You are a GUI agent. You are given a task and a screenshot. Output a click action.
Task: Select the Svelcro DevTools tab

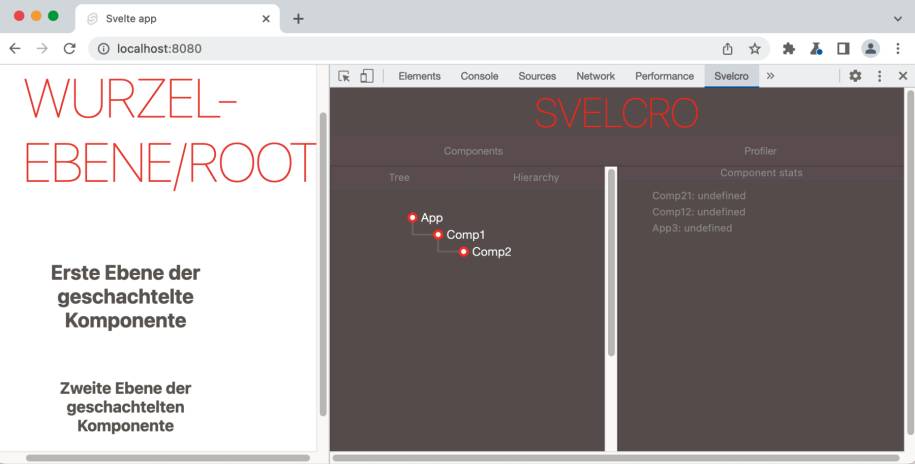731,76
